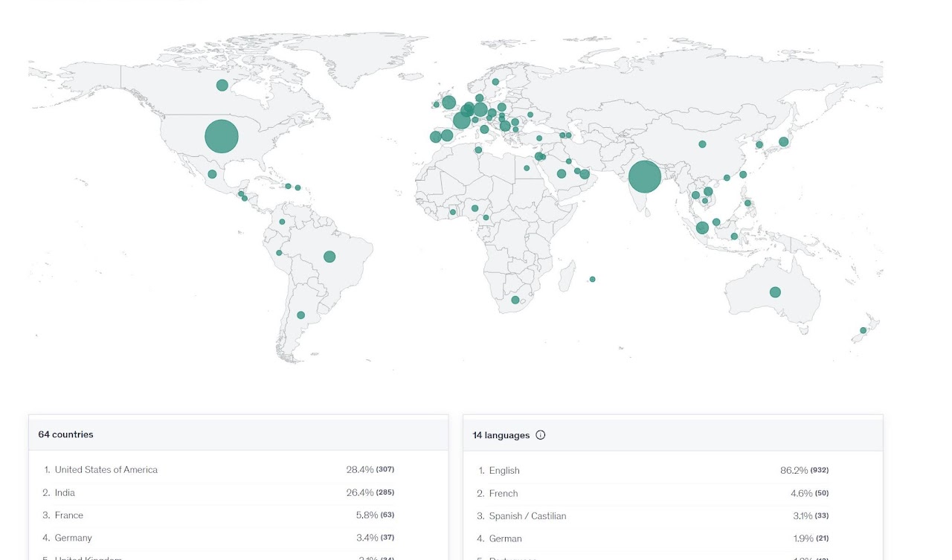Click the 4.6% (50) value
952x560 pixels.
click(809, 493)
